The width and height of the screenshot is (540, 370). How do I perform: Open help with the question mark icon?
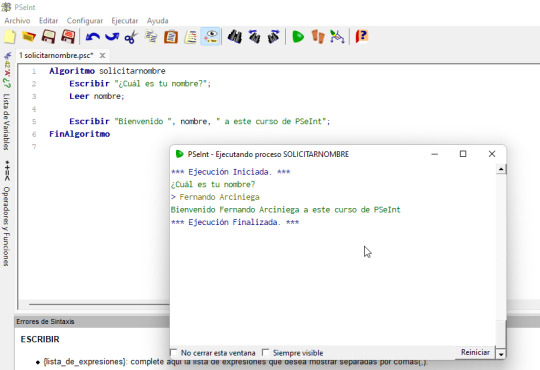[x=362, y=37]
